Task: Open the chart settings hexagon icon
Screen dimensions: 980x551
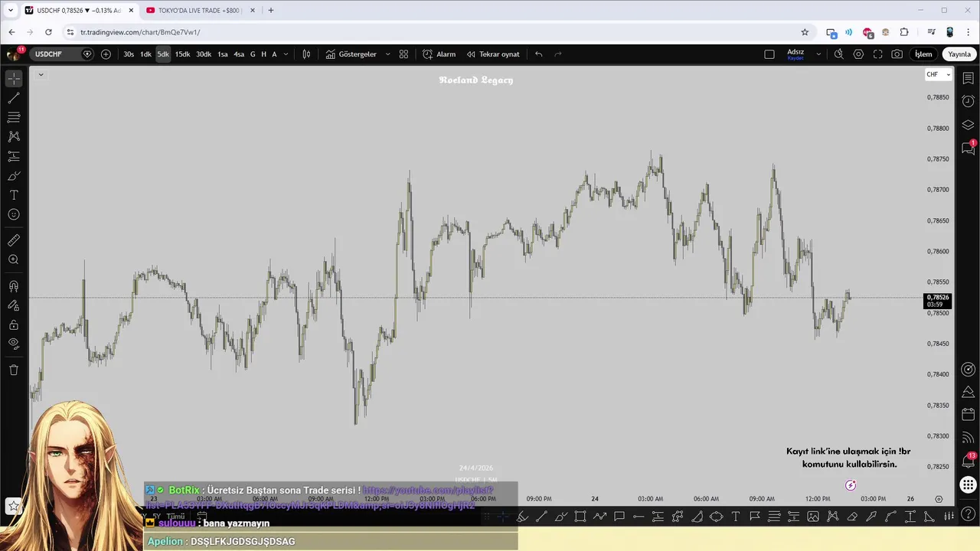Action: coord(858,54)
